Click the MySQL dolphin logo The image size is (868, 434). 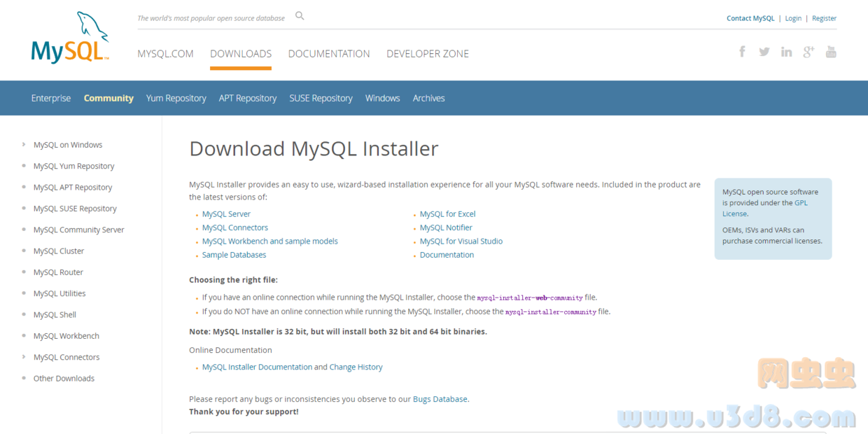pyautogui.click(x=71, y=38)
